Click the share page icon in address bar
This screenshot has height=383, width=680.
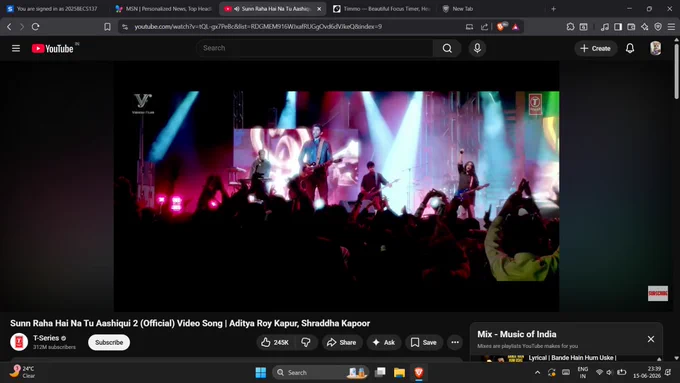point(484,27)
